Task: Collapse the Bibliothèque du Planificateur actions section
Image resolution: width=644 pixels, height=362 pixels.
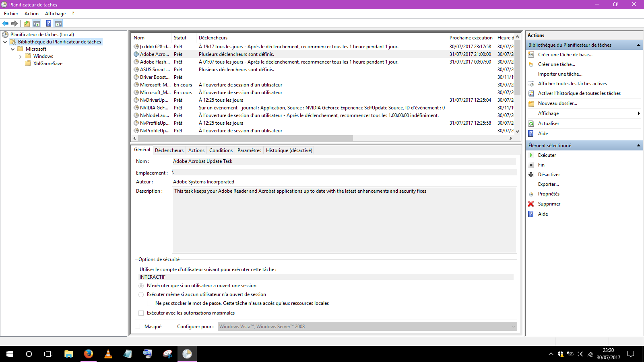Action: (x=638, y=45)
